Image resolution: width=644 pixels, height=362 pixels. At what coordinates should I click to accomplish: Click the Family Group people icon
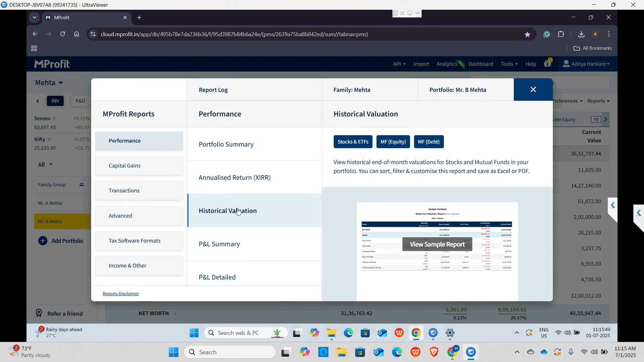[x=82, y=185]
